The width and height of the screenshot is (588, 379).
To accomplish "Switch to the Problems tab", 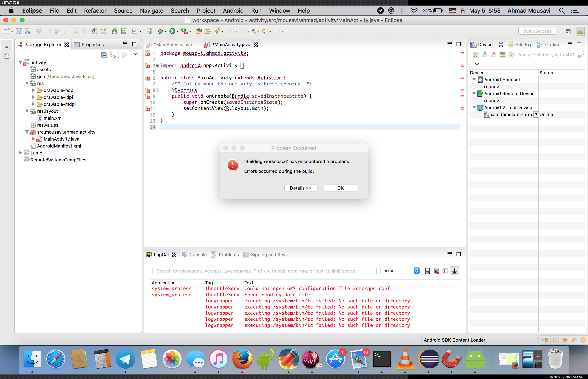I will point(225,255).
